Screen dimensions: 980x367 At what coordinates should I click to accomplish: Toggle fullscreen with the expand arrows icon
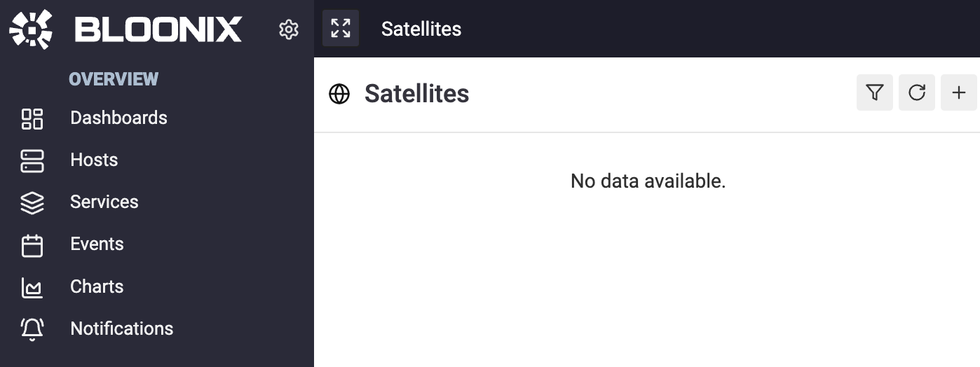(341, 29)
